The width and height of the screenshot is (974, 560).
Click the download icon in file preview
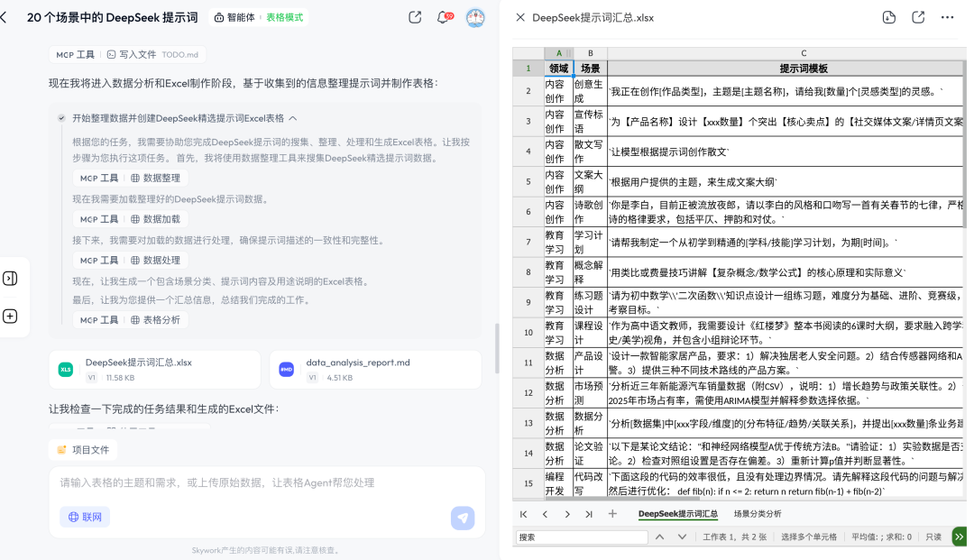click(888, 17)
